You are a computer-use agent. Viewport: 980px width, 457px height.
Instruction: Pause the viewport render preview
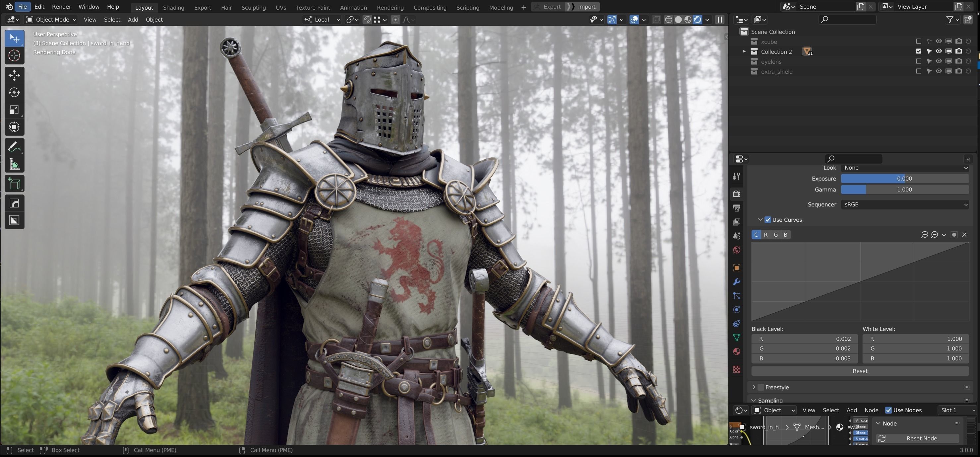(719, 20)
